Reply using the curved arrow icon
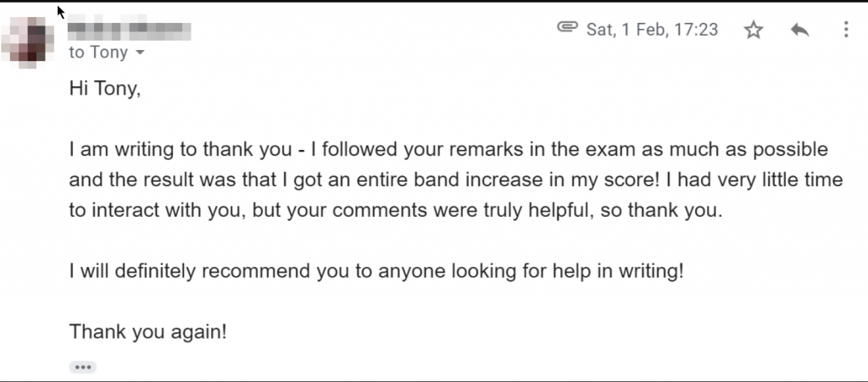868x382 pixels. click(x=800, y=30)
